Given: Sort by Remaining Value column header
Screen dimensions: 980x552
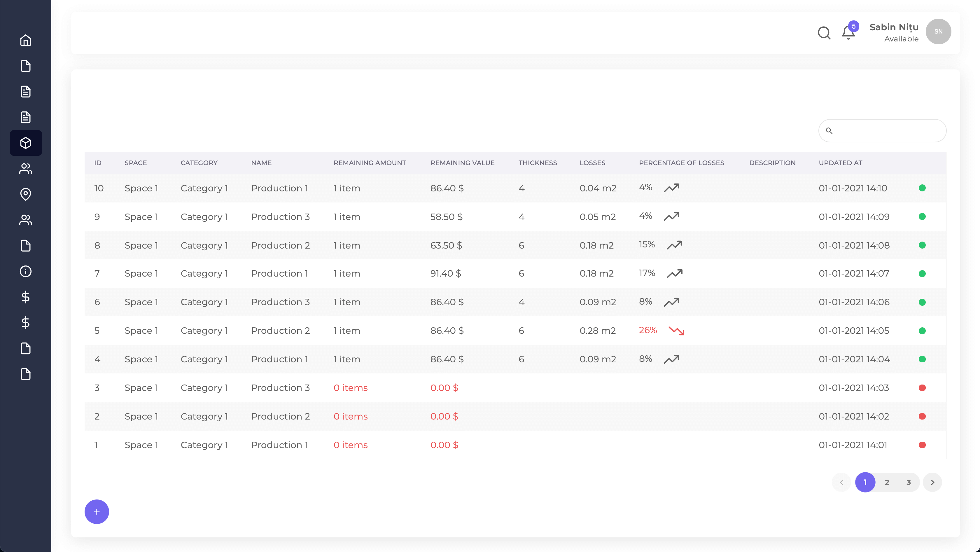Looking at the screenshot, I should click(x=462, y=163).
